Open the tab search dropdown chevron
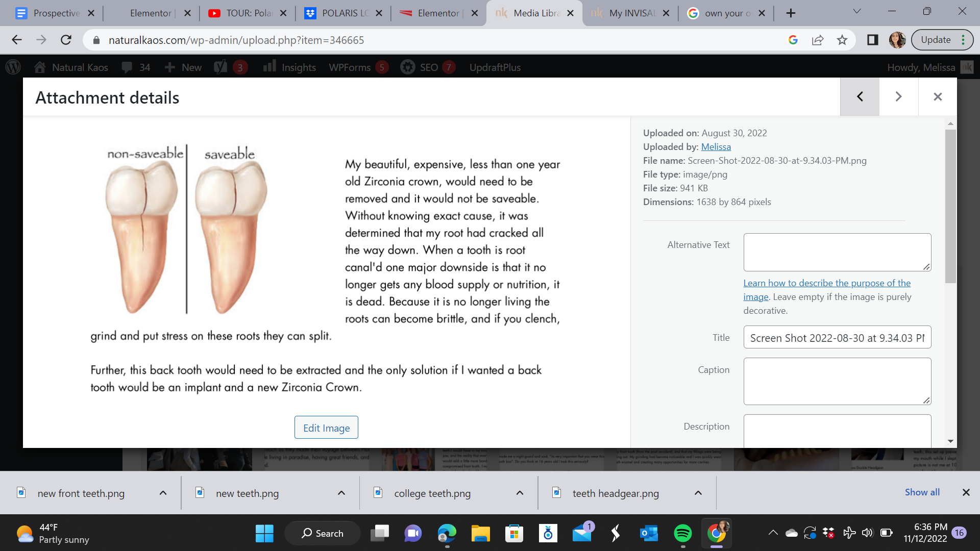Screen dimensions: 980x551 coord(857,11)
